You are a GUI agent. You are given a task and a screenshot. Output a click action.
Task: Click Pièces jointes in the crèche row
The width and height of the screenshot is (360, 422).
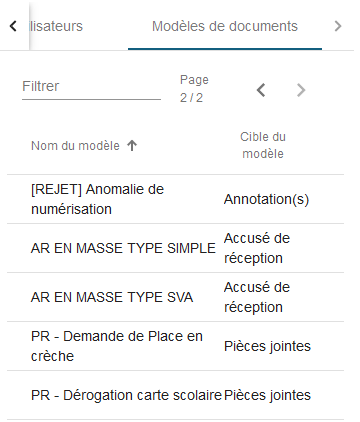click(267, 346)
